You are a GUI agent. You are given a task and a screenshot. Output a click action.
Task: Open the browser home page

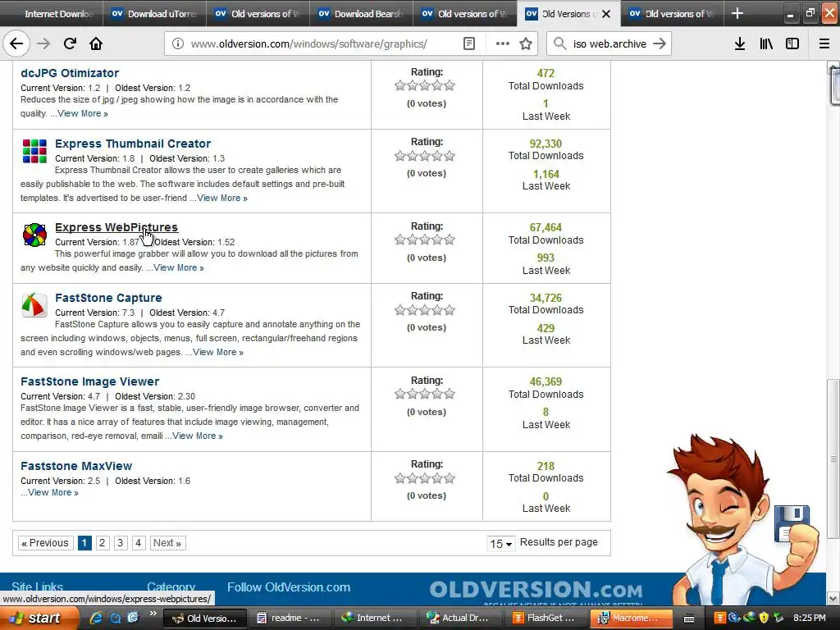(96, 43)
